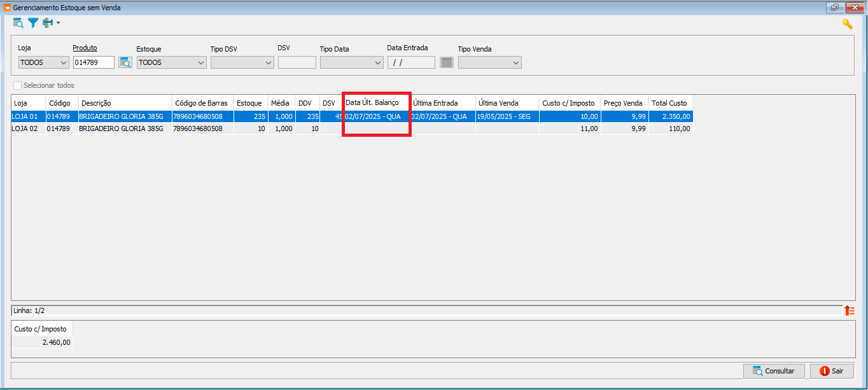
Task: Expand the Estoque dropdown
Action: 171,62
